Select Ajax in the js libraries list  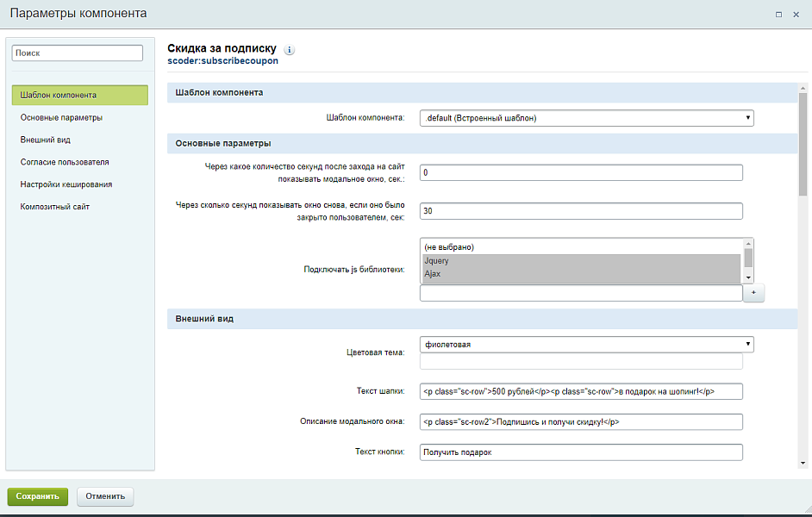tap(580, 273)
